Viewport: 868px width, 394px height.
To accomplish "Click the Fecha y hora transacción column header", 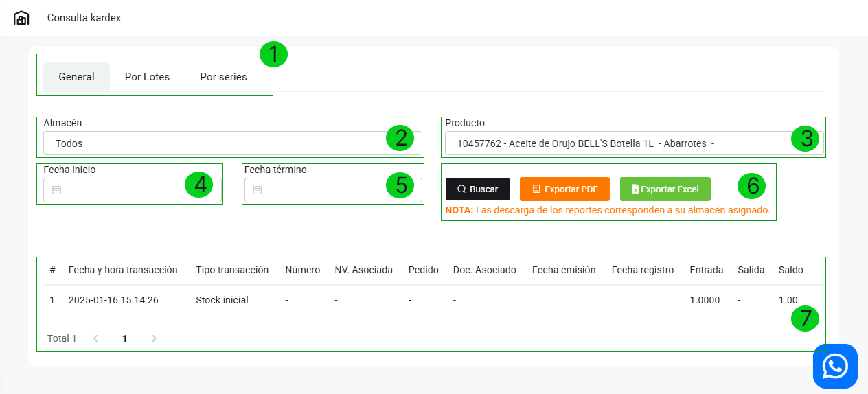I will (x=123, y=270).
